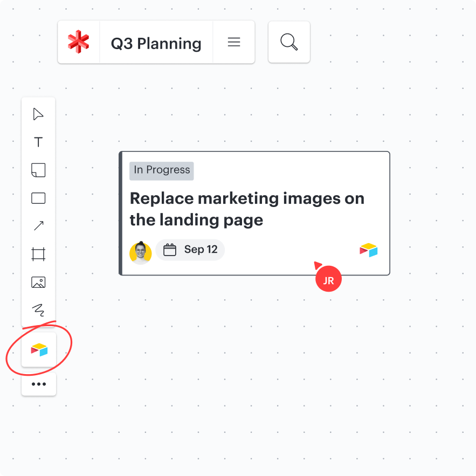Click the JR collaborator cursor badge

coord(328,280)
